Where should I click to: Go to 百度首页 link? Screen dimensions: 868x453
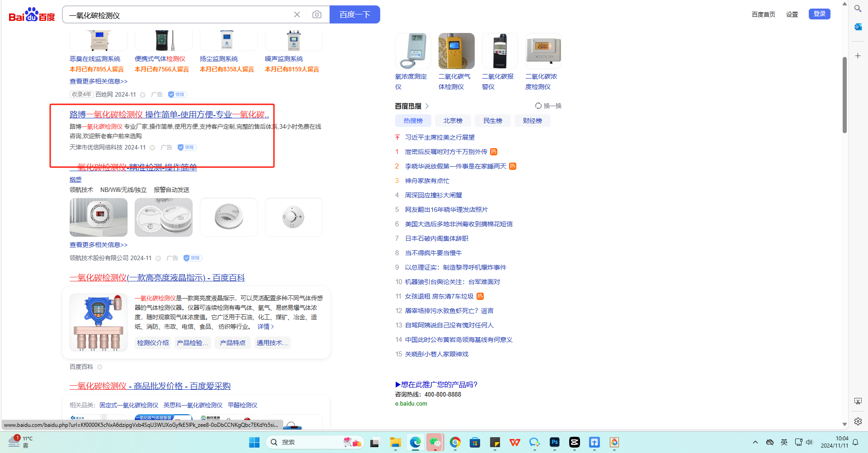(x=764, y=14)
